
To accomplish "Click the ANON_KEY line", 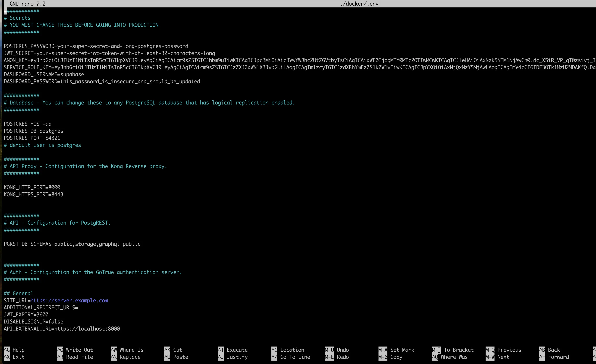I will pos(300,60).
